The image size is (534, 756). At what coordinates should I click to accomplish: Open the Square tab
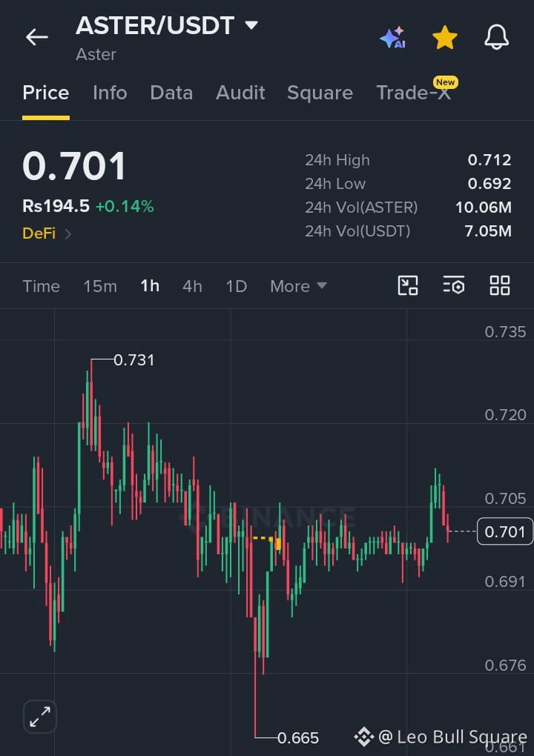pos(320,93)
